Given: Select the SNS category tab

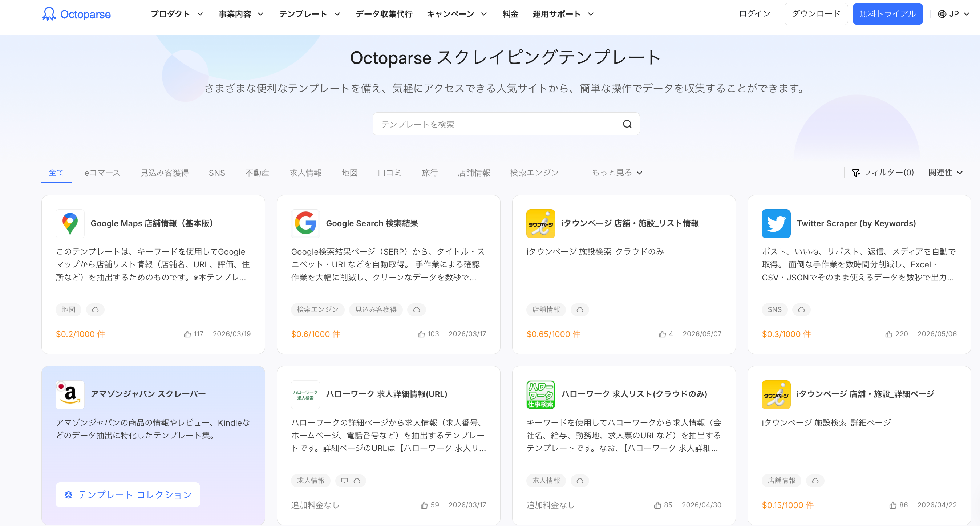Looking at the screenshot, I should tap(217, 173).
